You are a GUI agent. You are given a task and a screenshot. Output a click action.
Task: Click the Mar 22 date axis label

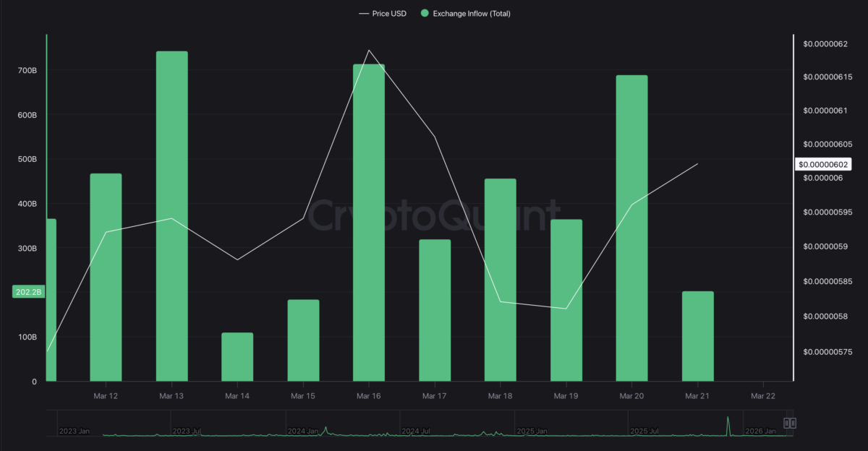(x=764, y=396)
